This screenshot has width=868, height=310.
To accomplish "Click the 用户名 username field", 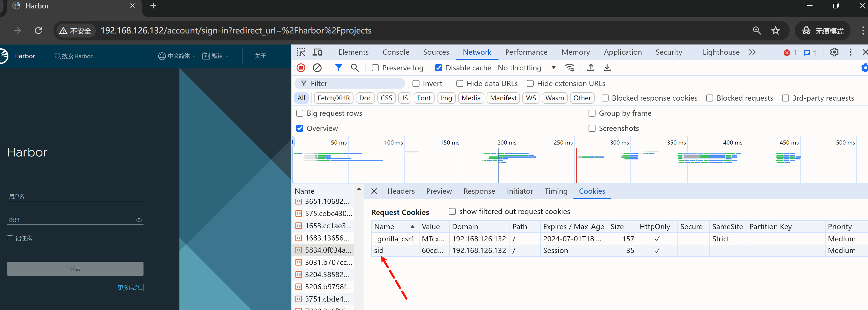I will point(75,196).
